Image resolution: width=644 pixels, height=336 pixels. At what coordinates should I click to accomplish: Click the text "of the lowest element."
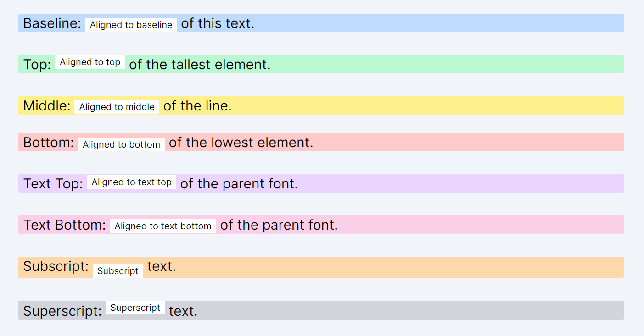coord(241,143)
